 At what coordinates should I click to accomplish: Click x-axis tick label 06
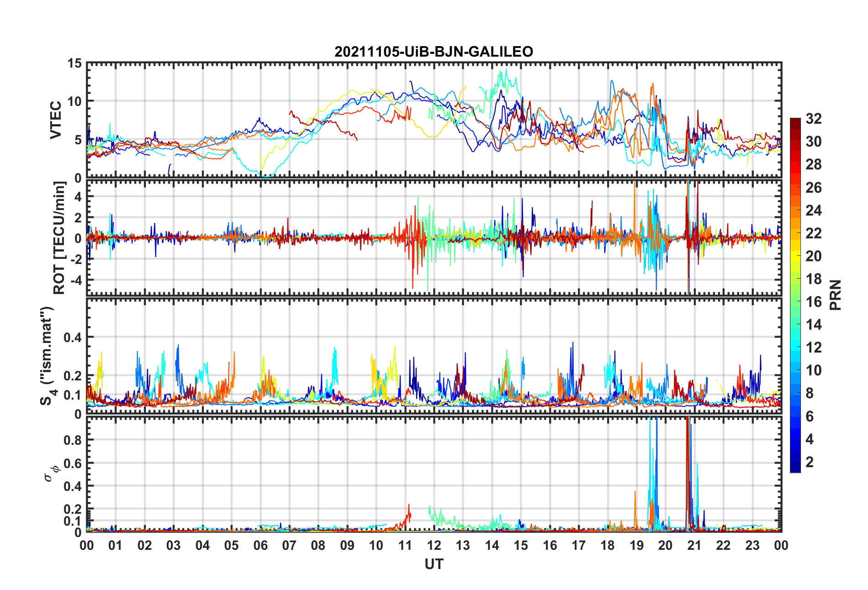click(x=260, y=545)
